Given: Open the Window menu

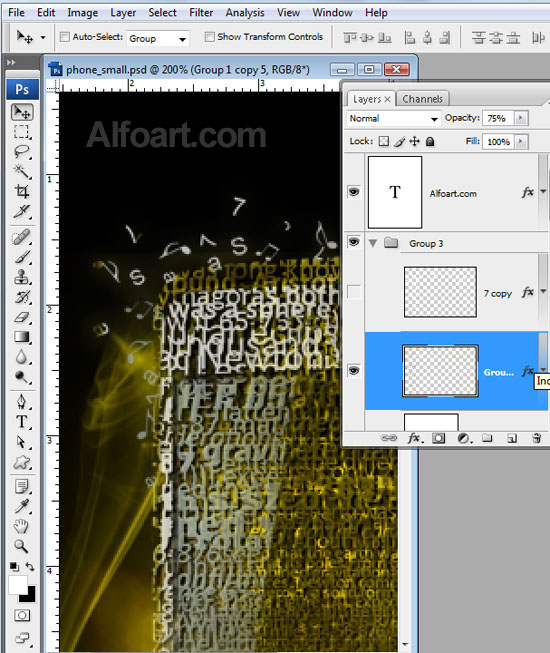Looking at the screenshot, I should (333, 13).
